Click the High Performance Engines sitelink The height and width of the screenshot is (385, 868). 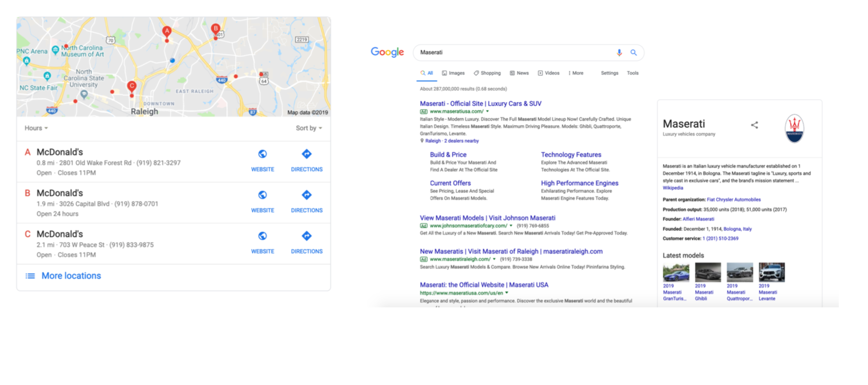coord(579,183)
